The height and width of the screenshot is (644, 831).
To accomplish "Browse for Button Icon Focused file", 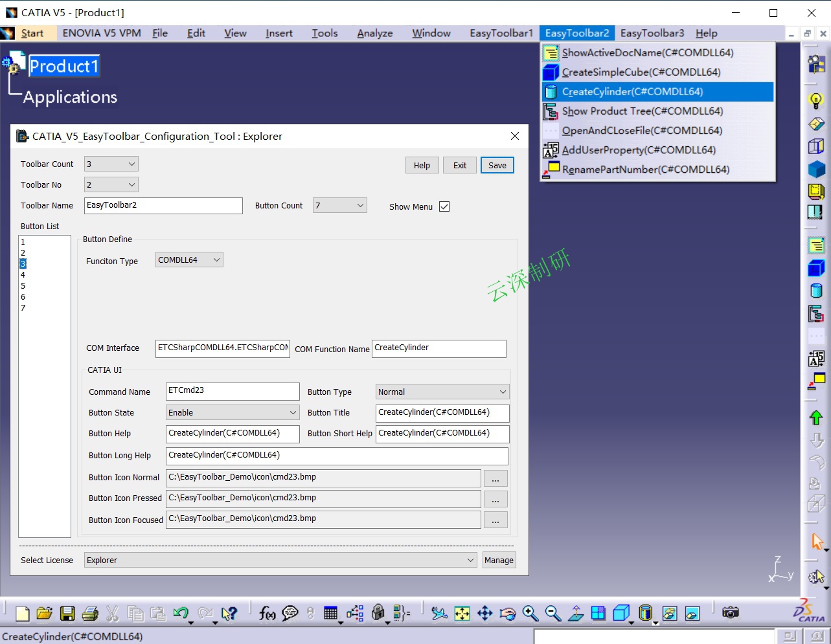I will 495,520.
